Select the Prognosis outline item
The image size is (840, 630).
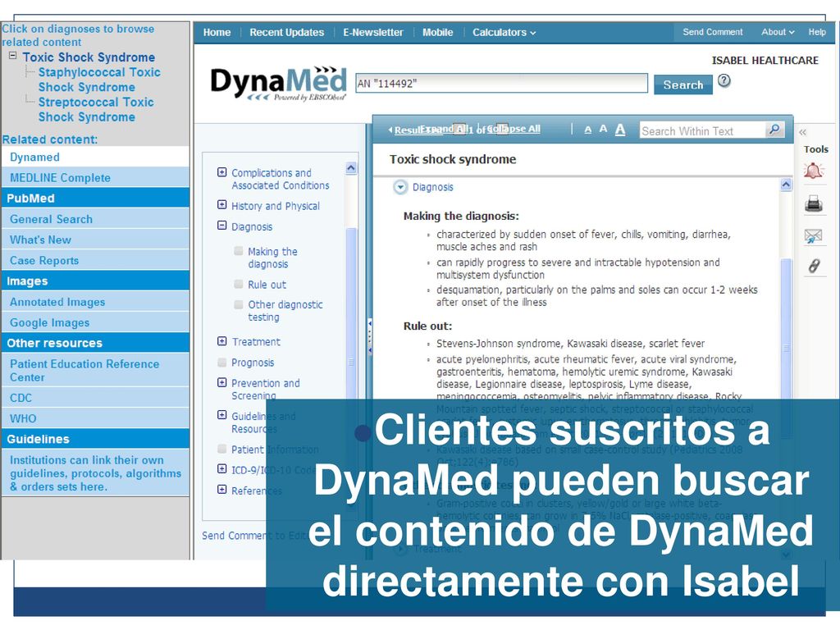(253, 363)
